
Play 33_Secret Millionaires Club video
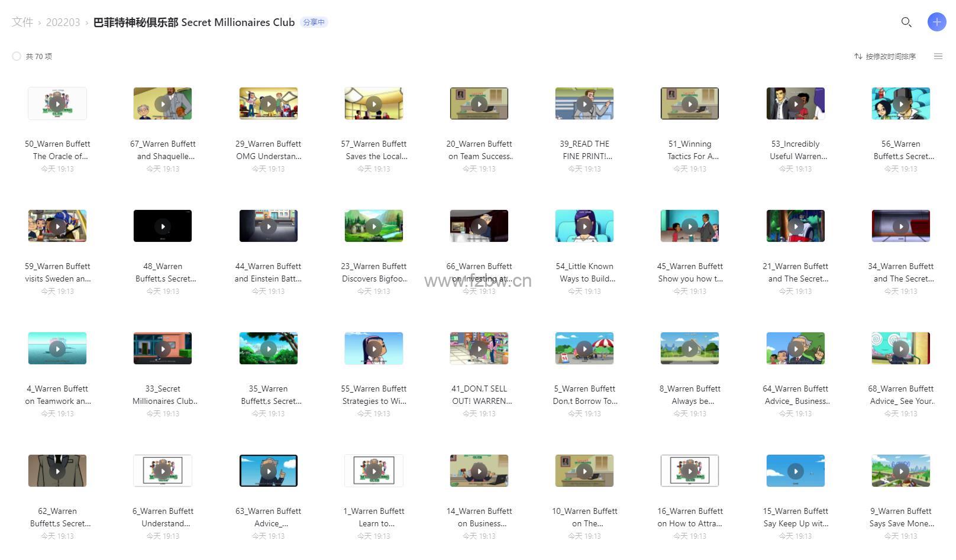click(x=163, y=348)
